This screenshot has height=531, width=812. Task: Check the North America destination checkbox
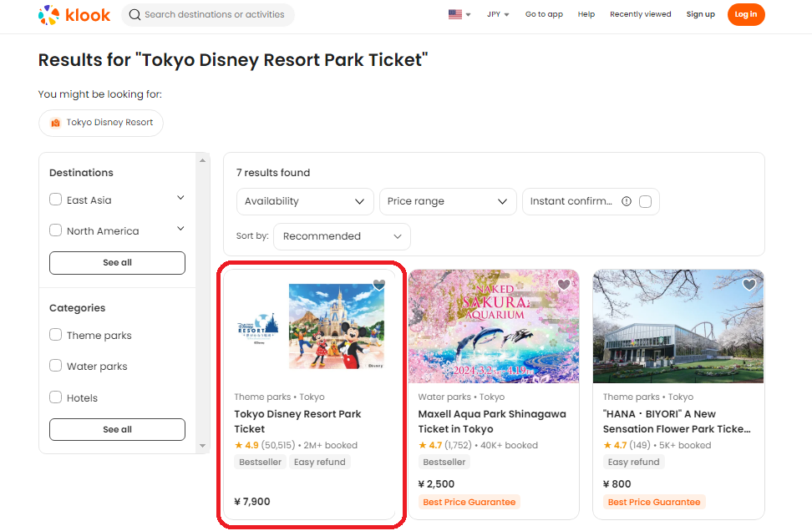coord(55,230)
